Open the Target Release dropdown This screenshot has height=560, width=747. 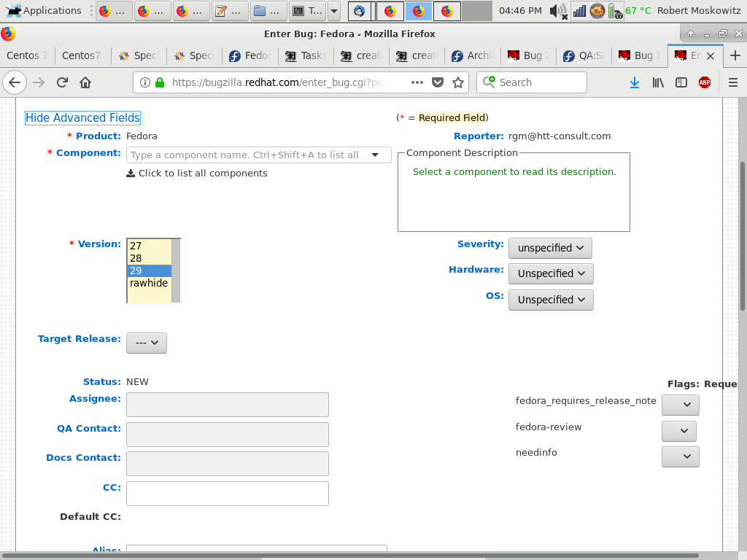(x=146, y=343)
